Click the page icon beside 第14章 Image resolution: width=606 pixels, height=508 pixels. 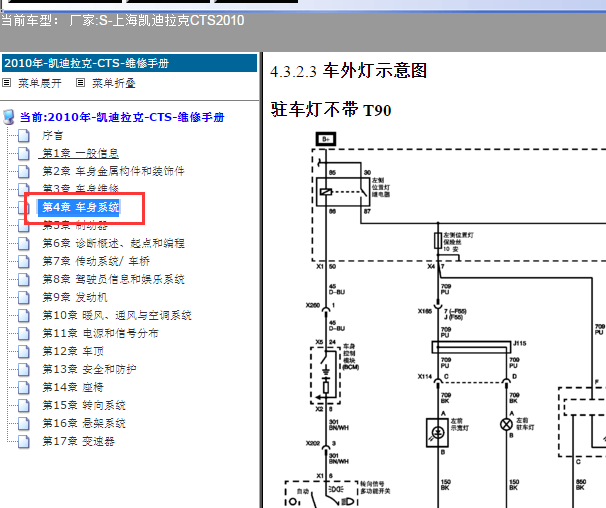(x=24, y=387)
